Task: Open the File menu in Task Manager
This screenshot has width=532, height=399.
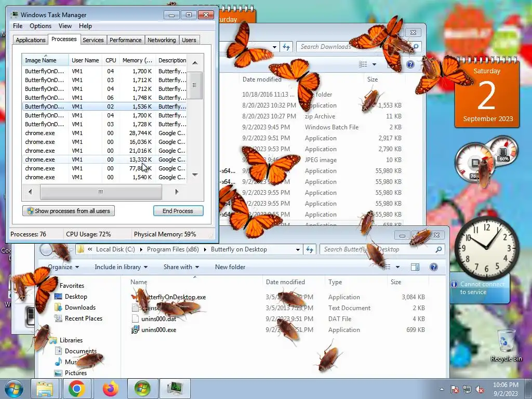Action: tap(18, 26)
